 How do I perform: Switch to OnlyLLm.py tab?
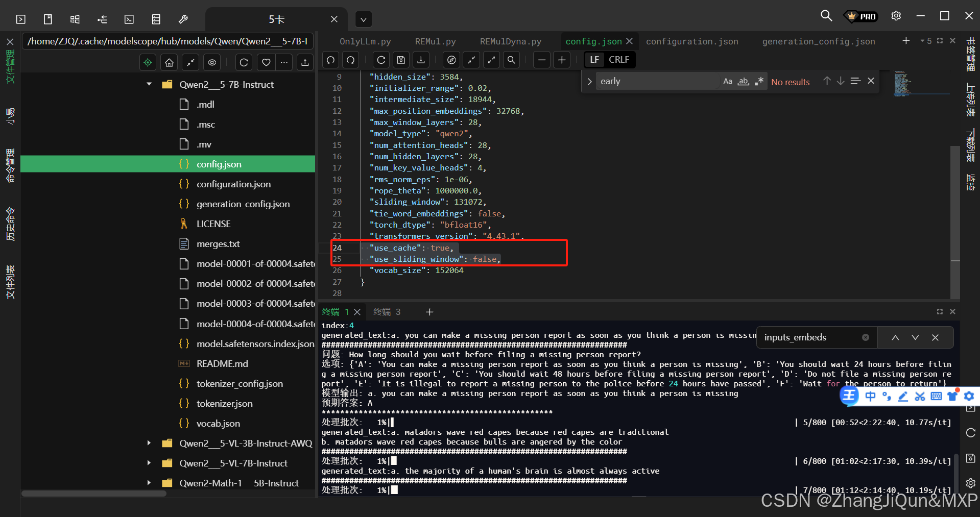pos(365,41)
